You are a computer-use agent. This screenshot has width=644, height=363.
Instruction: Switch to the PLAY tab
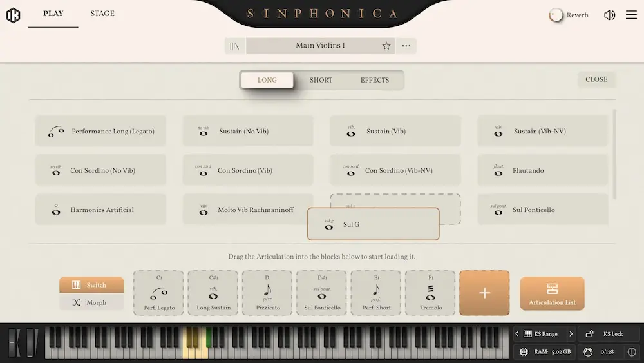pyautogui.click(x=53, y=14)
